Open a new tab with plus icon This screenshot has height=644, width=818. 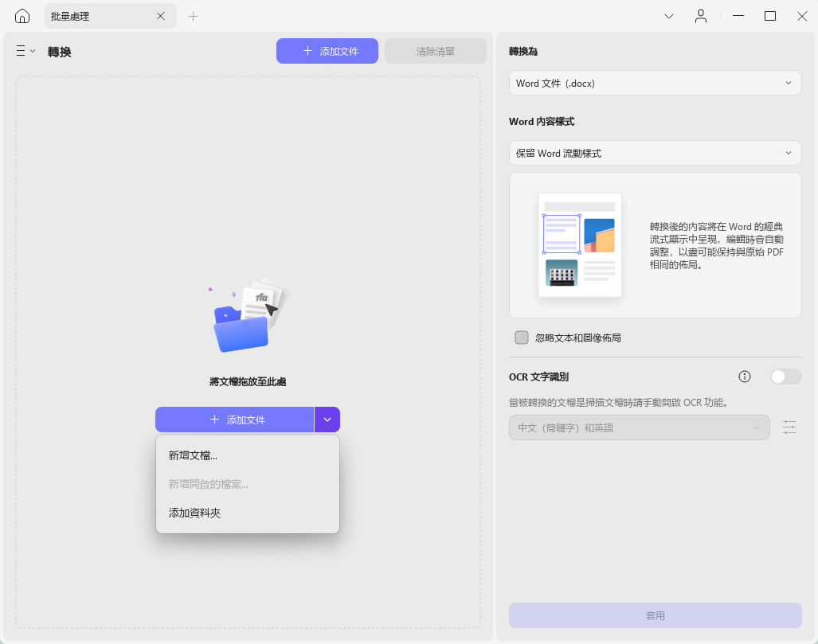[193, 17]
